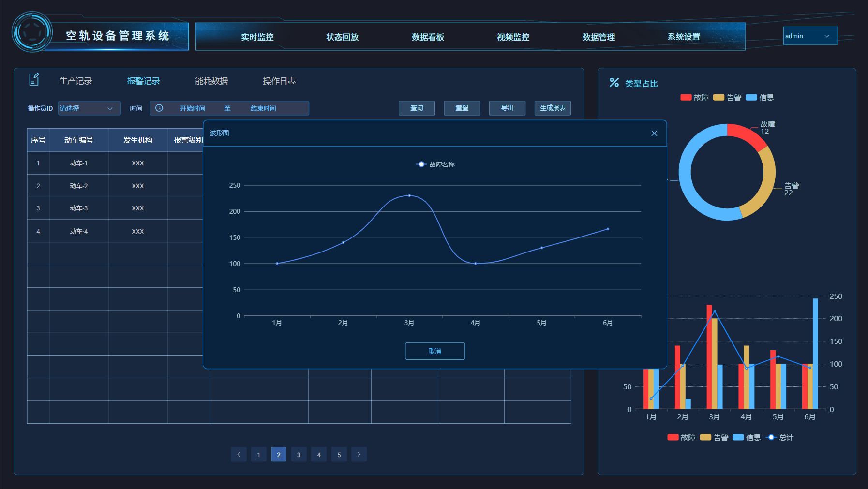
Task: Open the 数据管理 navigation menu
Action: (x=599, y=37)
